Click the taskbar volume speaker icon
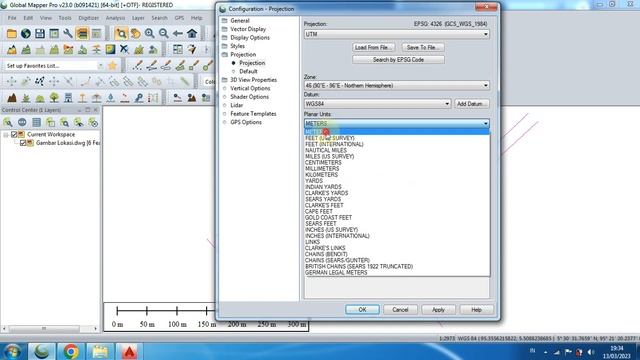640x360 pixels. [x=591, y=352]
